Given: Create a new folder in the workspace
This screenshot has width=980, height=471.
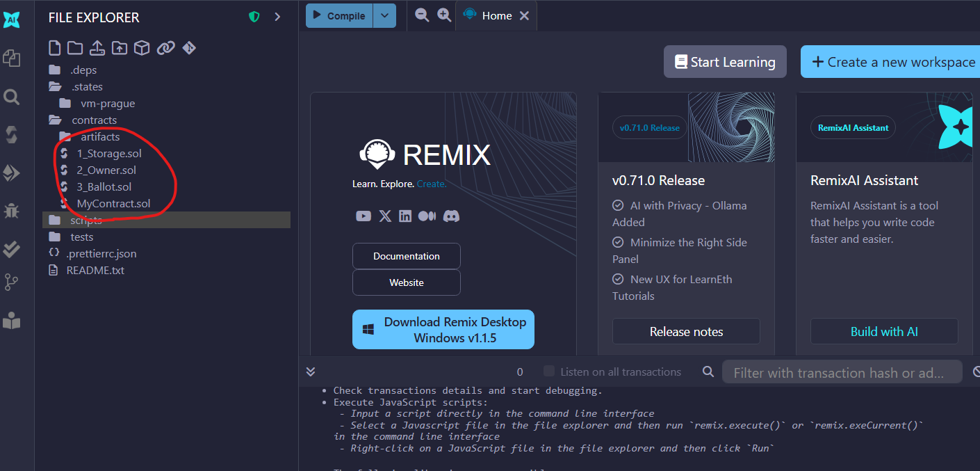Looking at the screenshot, I should [x=75, y=47].
